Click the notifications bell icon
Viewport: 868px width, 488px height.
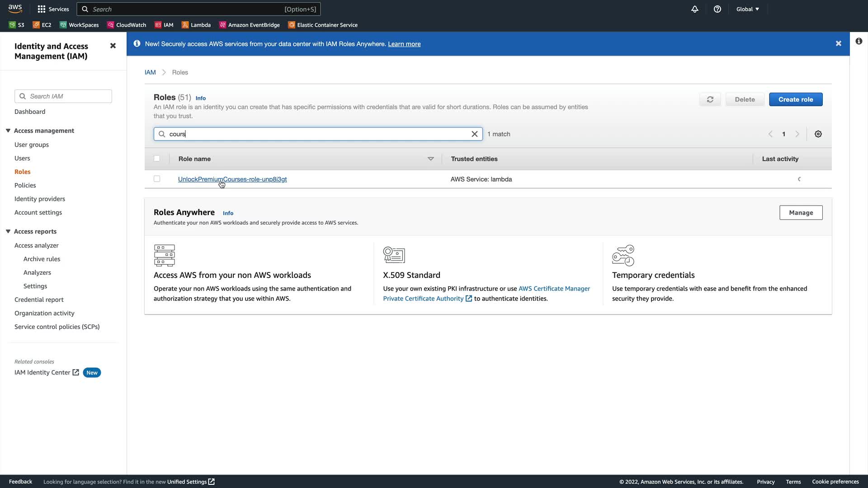click(x=695, y=9)
